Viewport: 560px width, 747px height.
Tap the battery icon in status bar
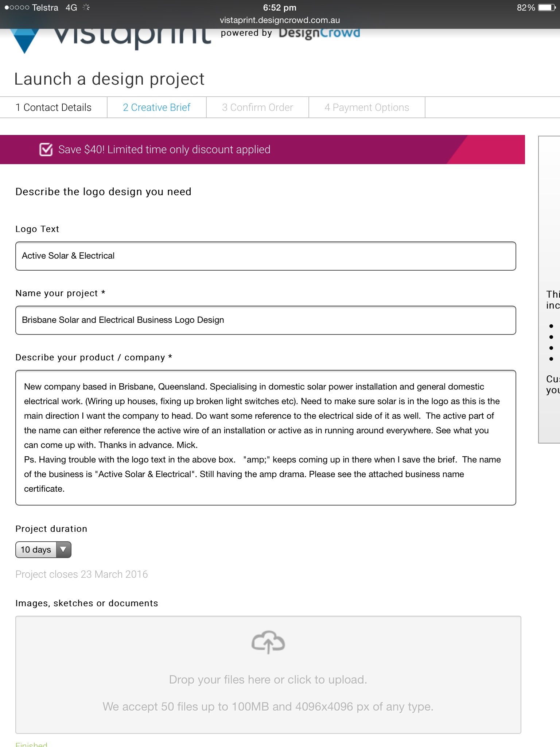[547, 8]
